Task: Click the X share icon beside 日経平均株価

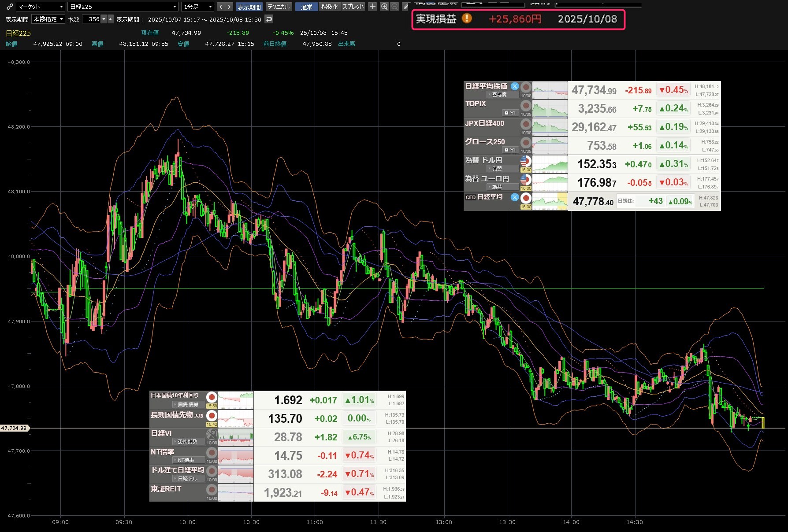Action: 514,86
